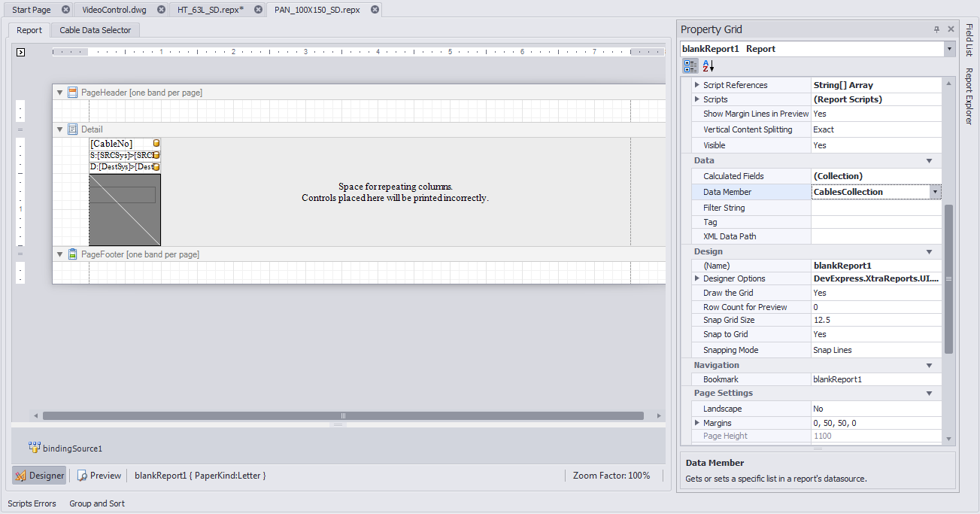Open the Group and Sort panel
The width and height of the screenshot is (980, 514).
pyautogui.click(x=97, y=503)
